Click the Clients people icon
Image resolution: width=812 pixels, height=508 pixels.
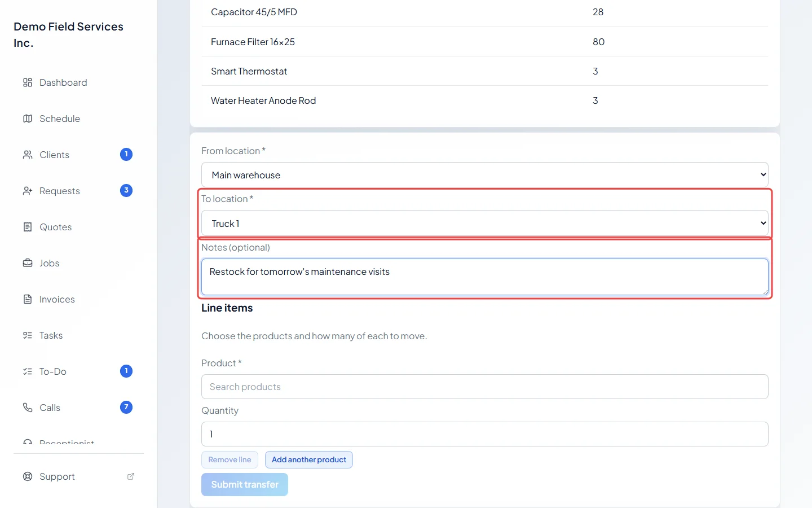28,155
